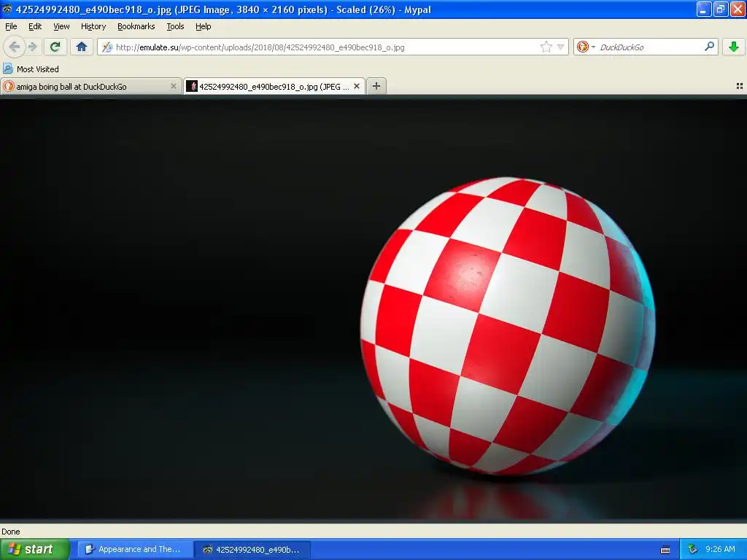Viewport: 747px width, 560px height.
Task: Click the search magnifier icon
Action: point(709,46)
